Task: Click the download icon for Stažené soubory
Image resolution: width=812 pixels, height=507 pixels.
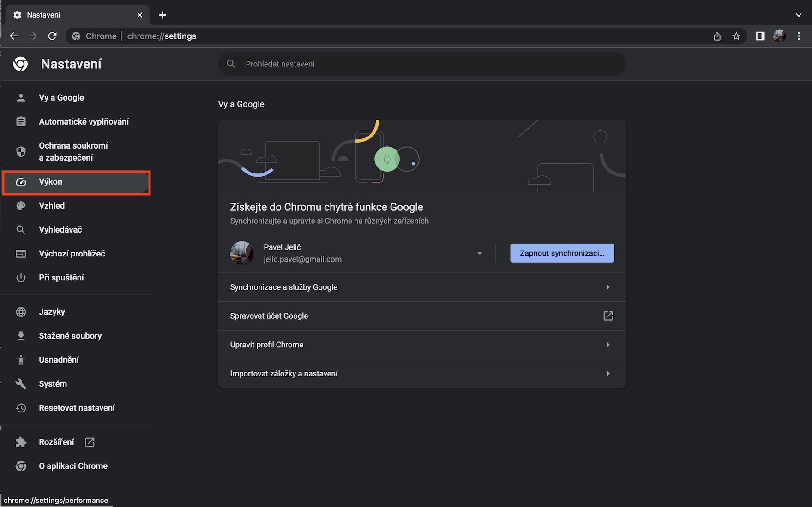Action: click(21, 336)
